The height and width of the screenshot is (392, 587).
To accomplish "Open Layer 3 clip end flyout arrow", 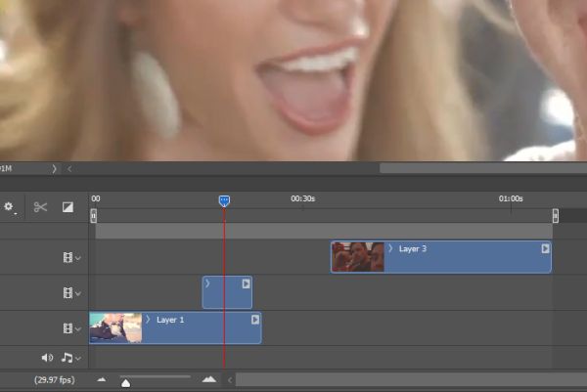I will [x=545, y=248].
